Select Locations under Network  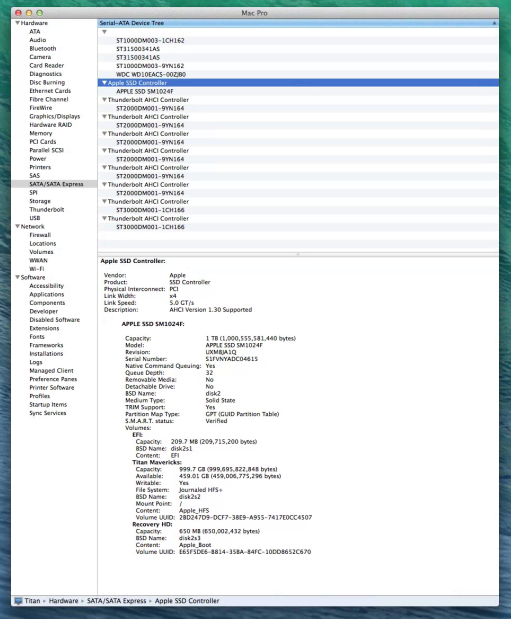(43, 244)
